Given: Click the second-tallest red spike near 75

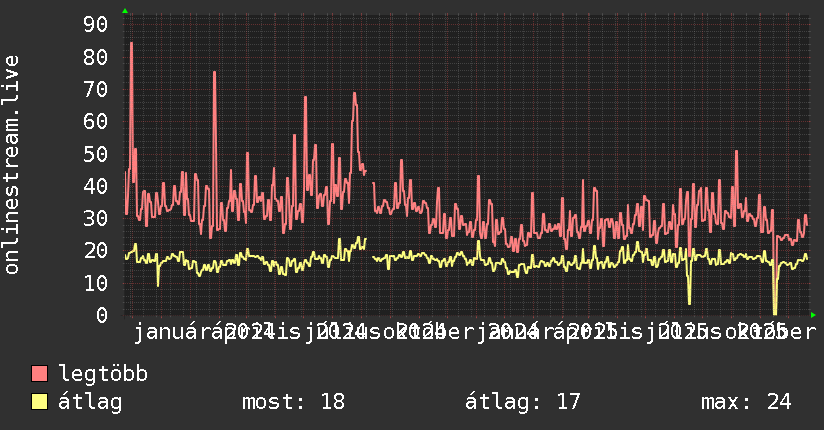Looking at the screenshot, I should 214,73.
